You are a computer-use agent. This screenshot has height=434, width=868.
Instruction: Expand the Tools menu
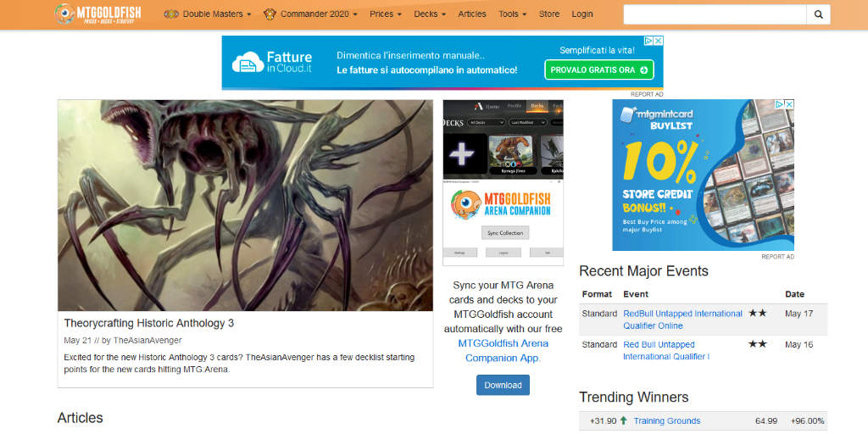pos(512,14)
